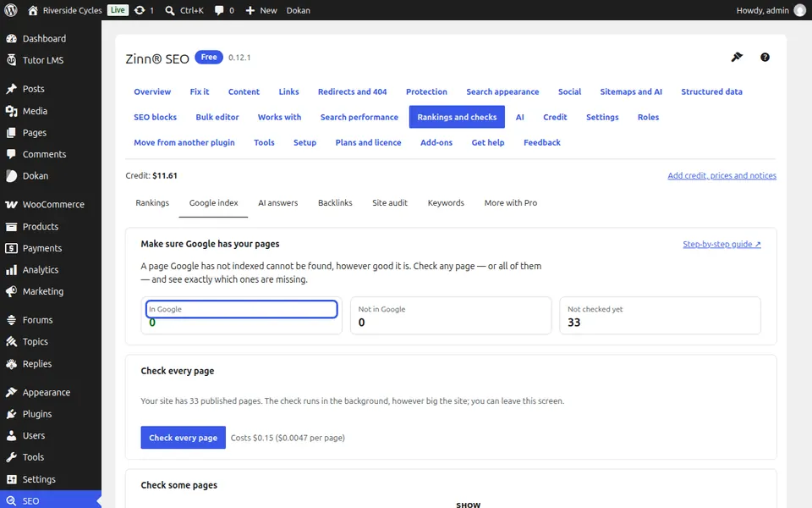Open the Plugins sidebar icon
This screenshot has height=508, width=812.
coord(11,414)
